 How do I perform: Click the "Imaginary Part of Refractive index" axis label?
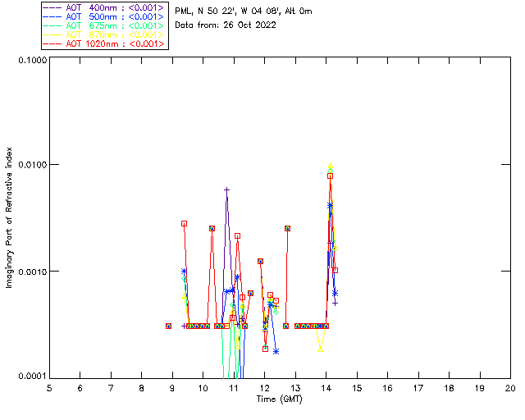pos(9,217)
